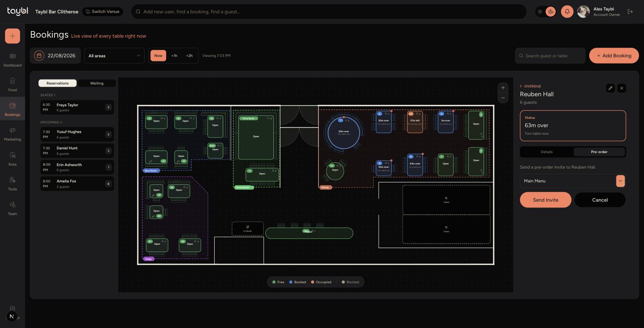Click the Taybl logo
The height and width of the screenshot is (328, 644).
point(18,11)
